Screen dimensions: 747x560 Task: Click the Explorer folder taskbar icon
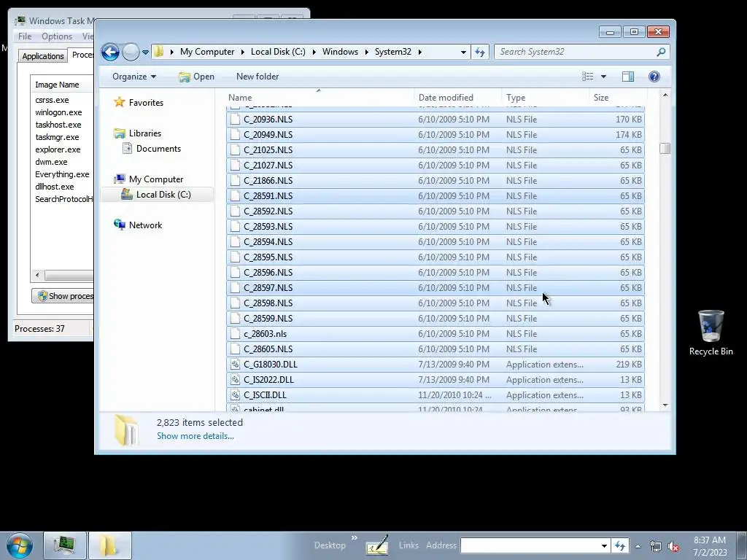pos(109,545)
